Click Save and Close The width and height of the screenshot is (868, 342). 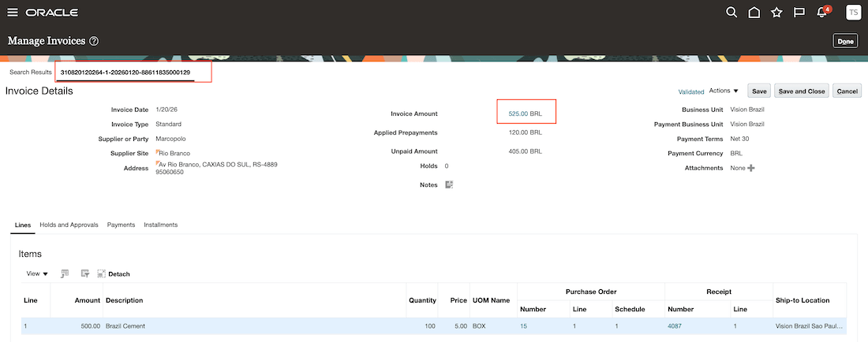click(801, 91)
